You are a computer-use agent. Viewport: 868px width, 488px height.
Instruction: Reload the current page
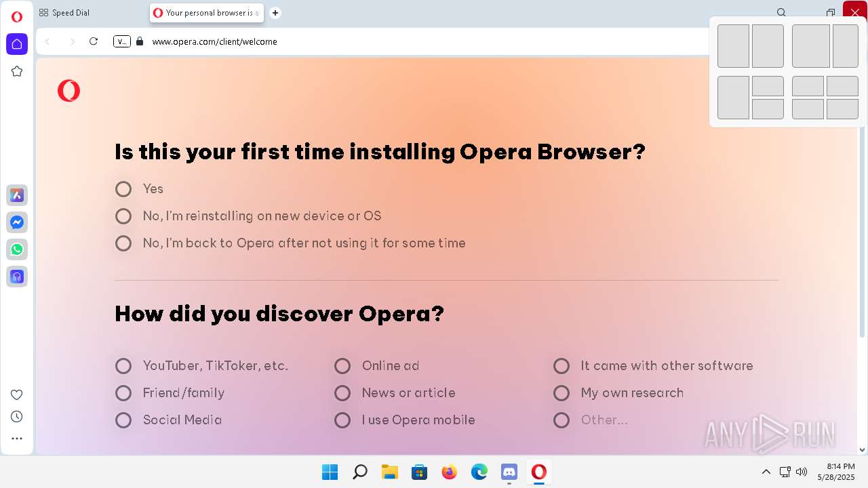pos(94,41)
